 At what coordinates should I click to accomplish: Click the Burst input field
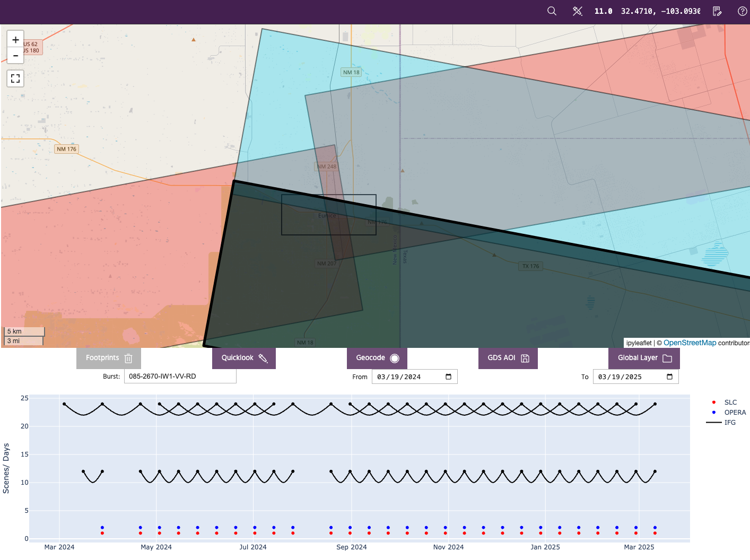(180, 377)
